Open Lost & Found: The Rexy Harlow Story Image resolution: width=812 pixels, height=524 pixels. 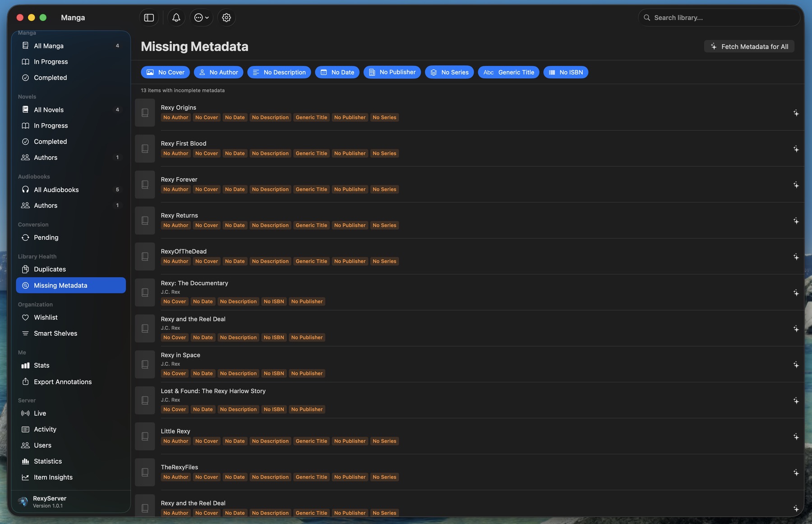pyautogui.click(x=213, y=391)
